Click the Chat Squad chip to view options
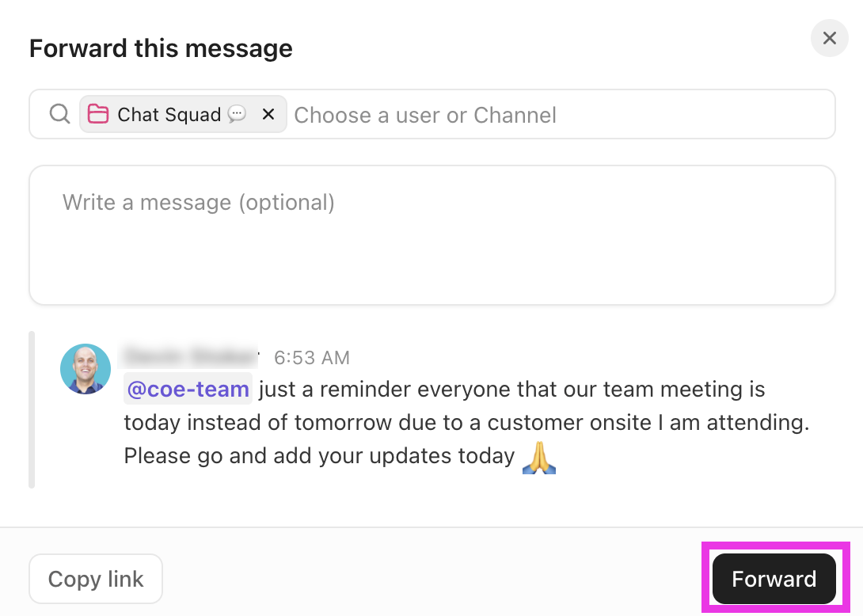863x616 pixels. point(168,114)
